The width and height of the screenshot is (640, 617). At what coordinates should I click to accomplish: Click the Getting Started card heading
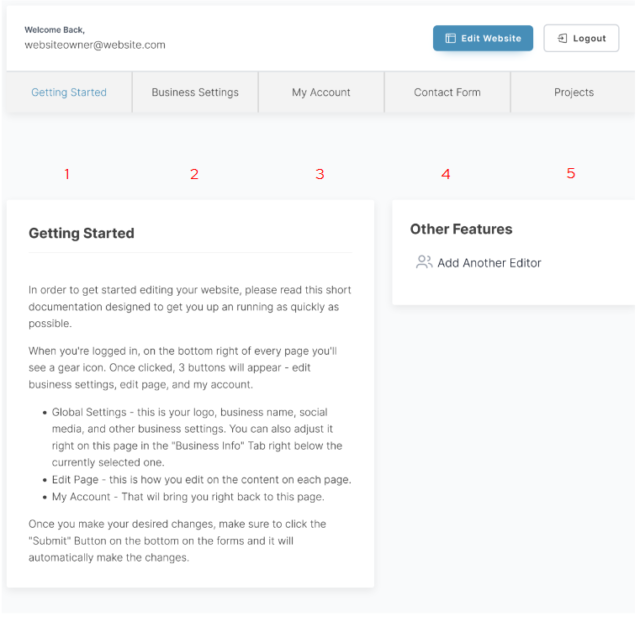pos(81,233)
